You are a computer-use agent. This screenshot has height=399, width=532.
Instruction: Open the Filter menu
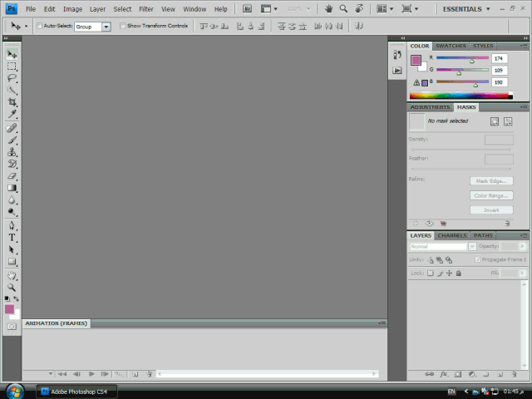pos(146,9)
